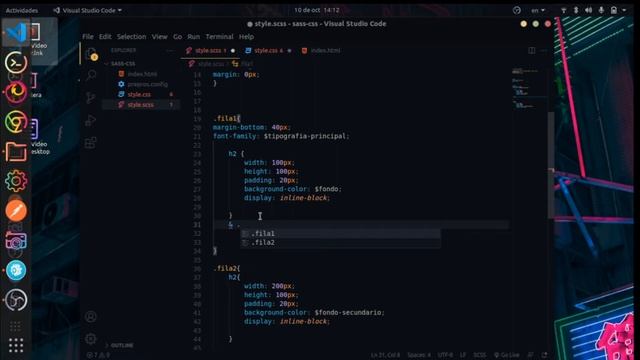Close the style.css tab via its unsaved dot
The image size is (640, 360).
pyautogui.click(x=289, y=51)
